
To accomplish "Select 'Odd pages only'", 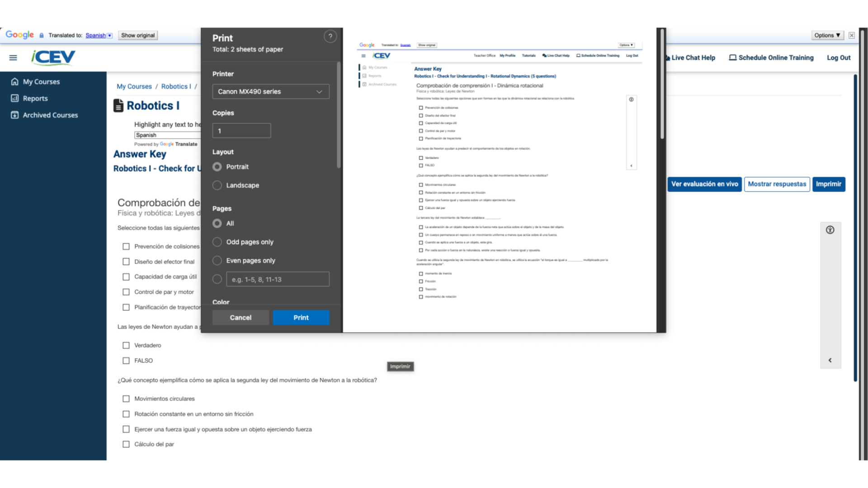I will click(217, 242).
